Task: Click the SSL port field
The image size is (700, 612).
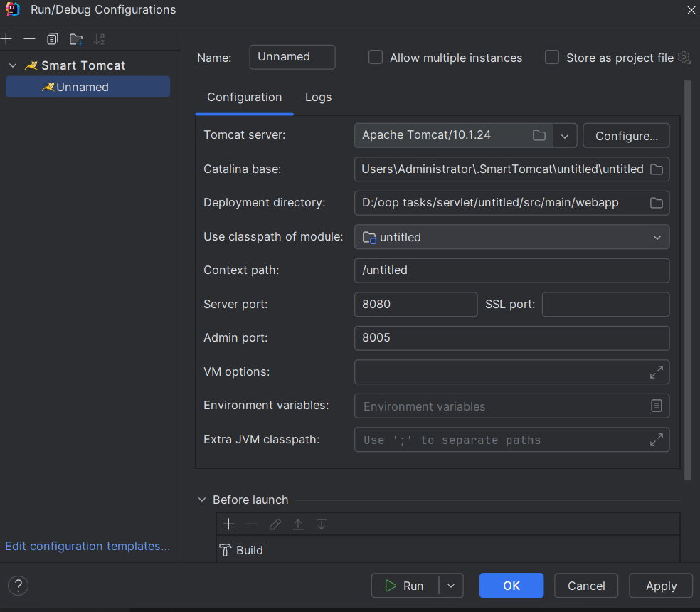Action: [606, 304]
